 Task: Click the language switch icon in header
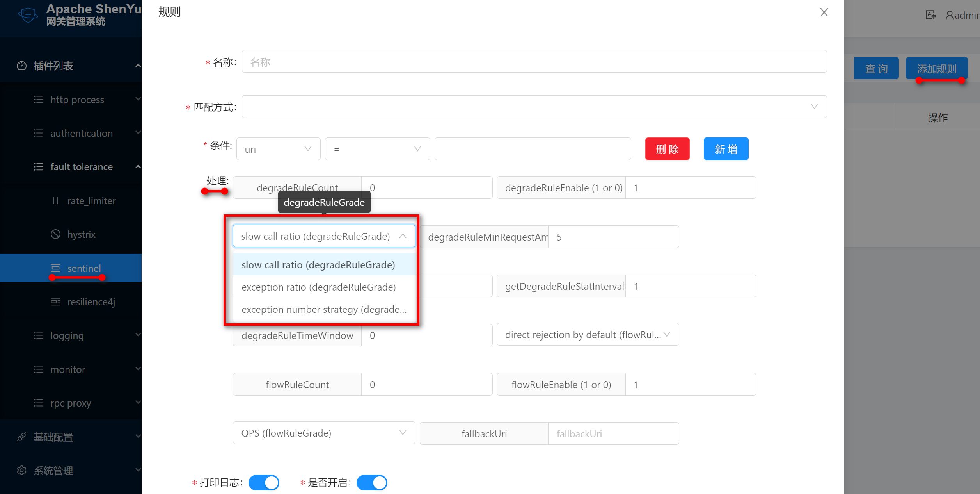(x=930, y=15)
